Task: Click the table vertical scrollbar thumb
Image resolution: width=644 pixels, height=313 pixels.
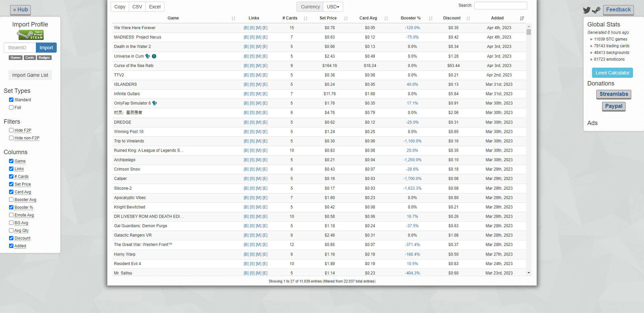Action: point(529,32)
